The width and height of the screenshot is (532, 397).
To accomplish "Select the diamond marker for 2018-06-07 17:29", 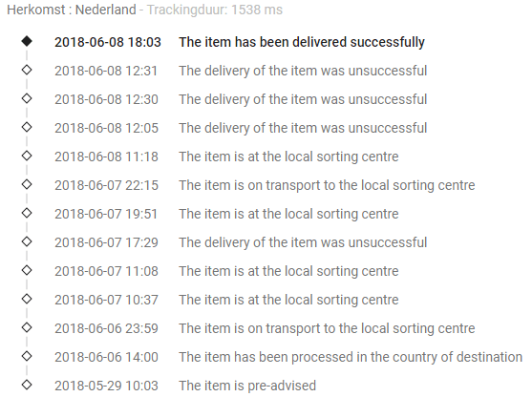I will point(27,241).
